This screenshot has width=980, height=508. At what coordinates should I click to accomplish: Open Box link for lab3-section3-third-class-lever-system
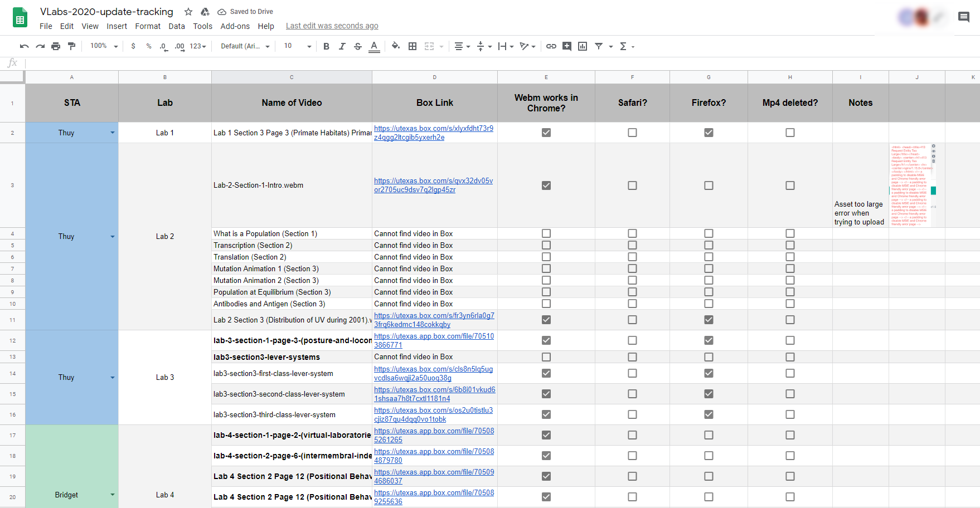click(x=433, y=414)
